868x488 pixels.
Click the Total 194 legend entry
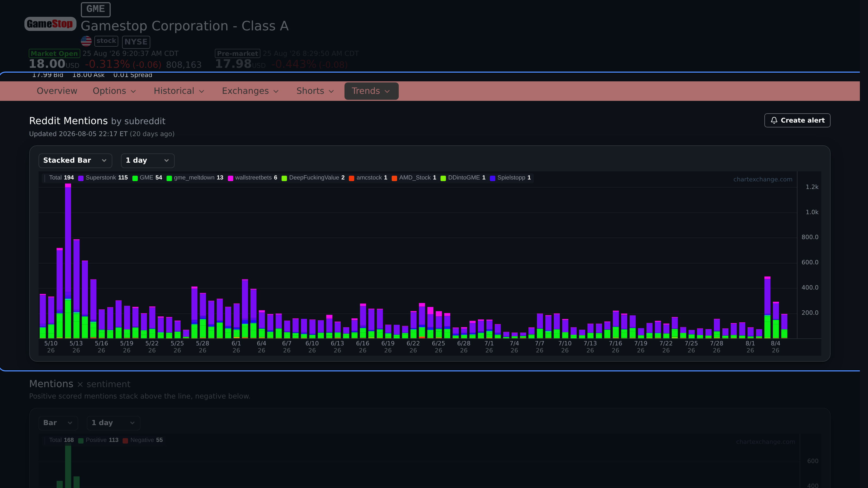(x=61, y=178)
